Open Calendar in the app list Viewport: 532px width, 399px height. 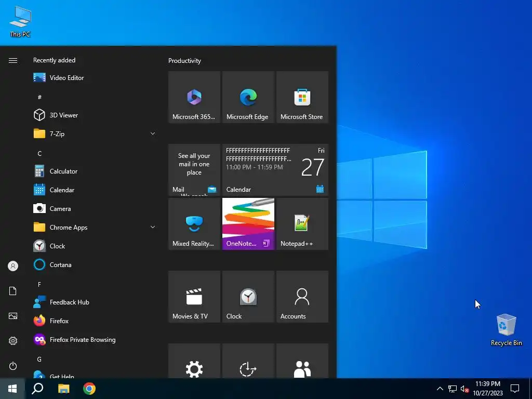click(95, 190)
